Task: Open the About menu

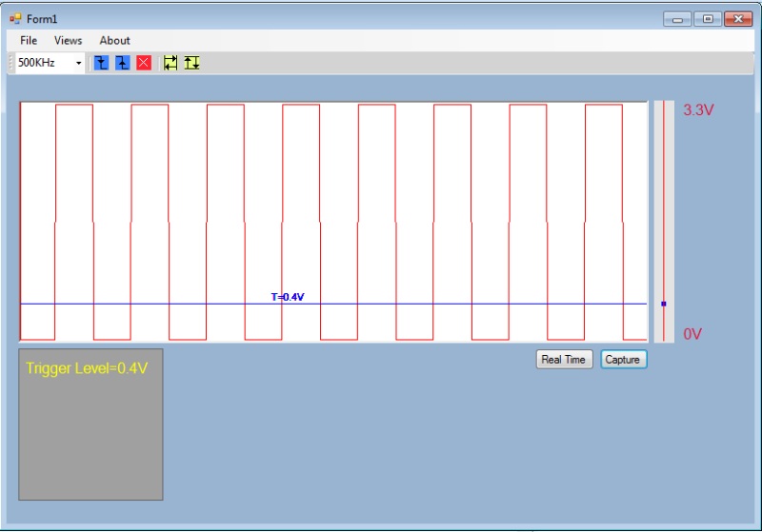Action: coord(114,40)
